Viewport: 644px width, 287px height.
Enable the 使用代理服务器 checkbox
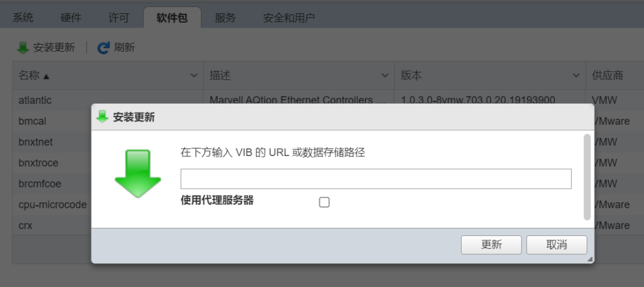(x=324, y=202)
